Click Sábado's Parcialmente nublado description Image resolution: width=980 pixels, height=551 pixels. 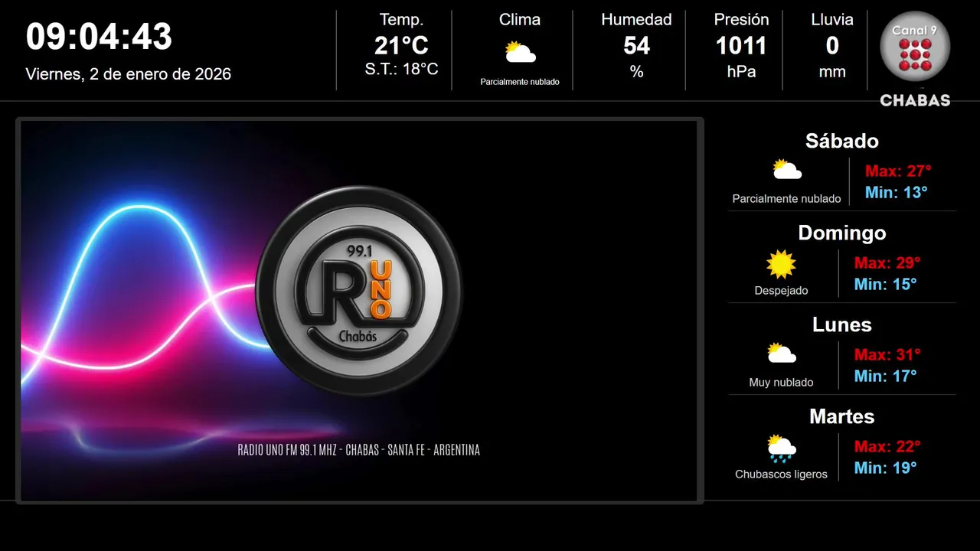(786, 199)
